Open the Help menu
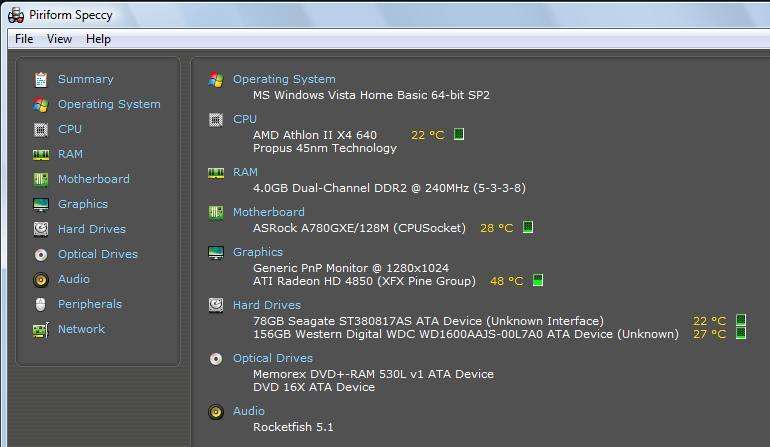 pos(98,39)
